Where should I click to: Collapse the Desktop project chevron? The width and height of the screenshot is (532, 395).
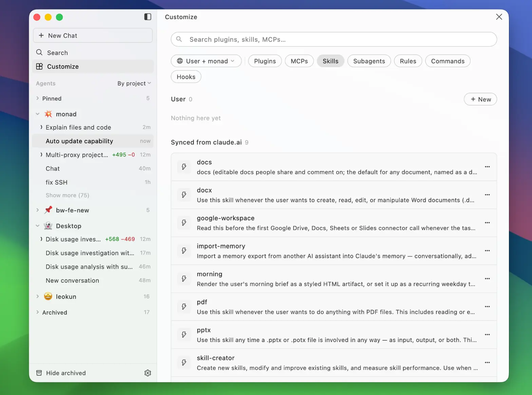pyautogui.click(x=38, y=226)
